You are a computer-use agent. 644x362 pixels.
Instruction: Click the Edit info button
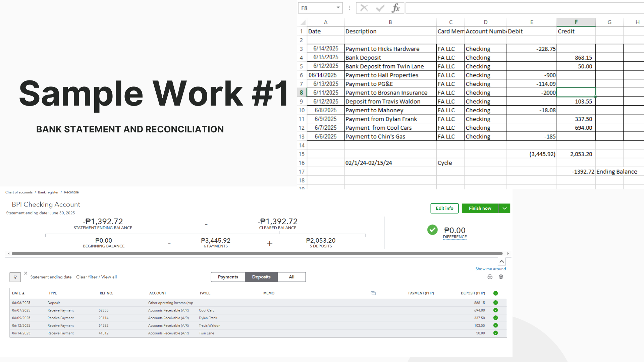click(444, 208)
